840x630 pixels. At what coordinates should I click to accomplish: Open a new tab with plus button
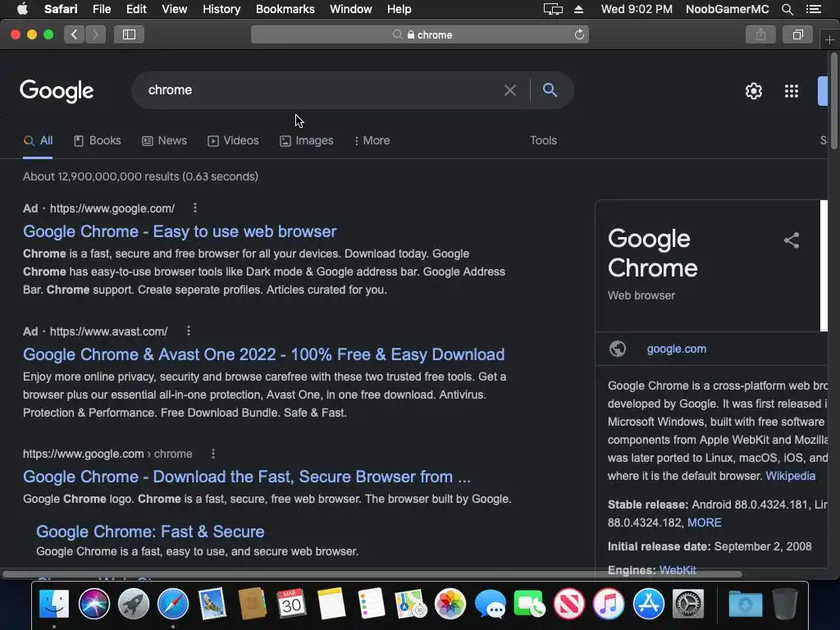[829, 40]
